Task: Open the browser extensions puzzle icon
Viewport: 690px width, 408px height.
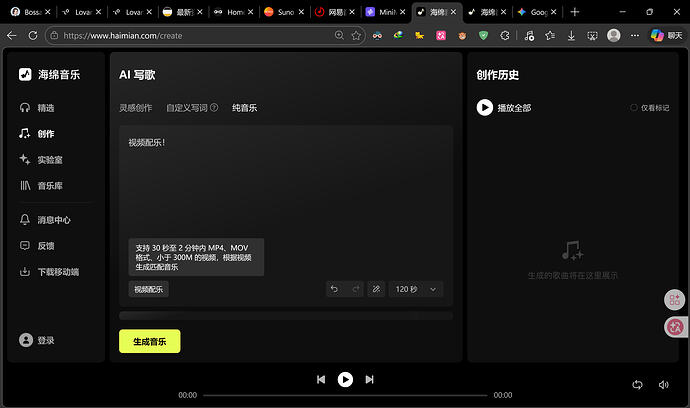Action: click(505, 36)
